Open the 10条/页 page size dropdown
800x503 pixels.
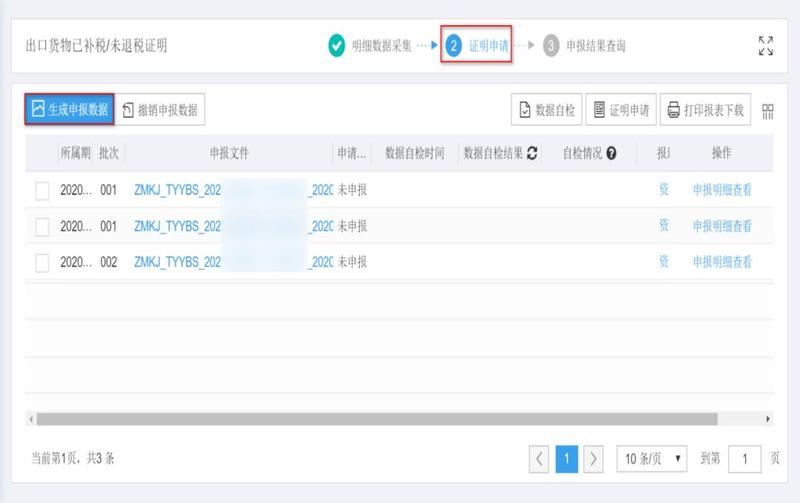(x=651, y=458)
